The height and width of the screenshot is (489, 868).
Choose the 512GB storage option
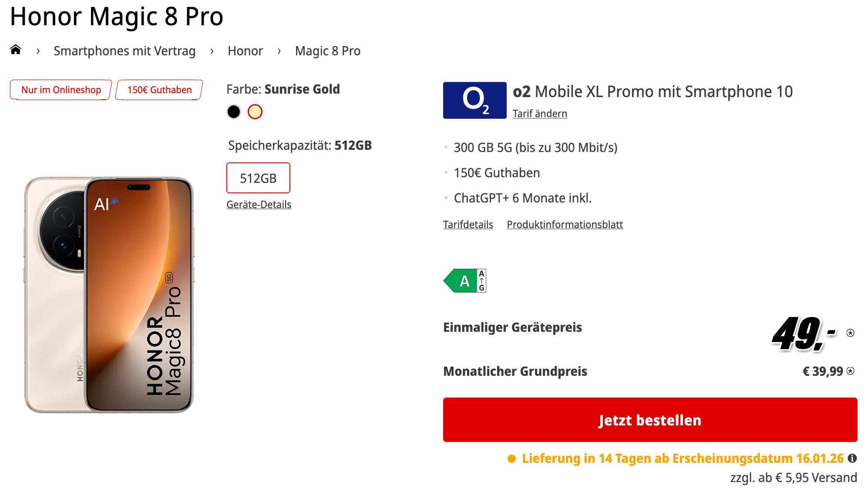258,178
